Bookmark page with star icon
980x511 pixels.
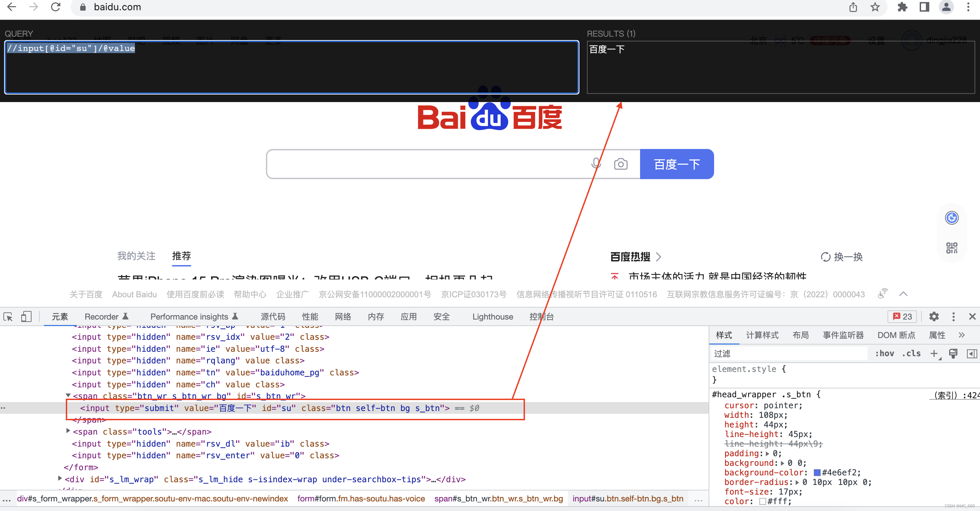(875, 7)
